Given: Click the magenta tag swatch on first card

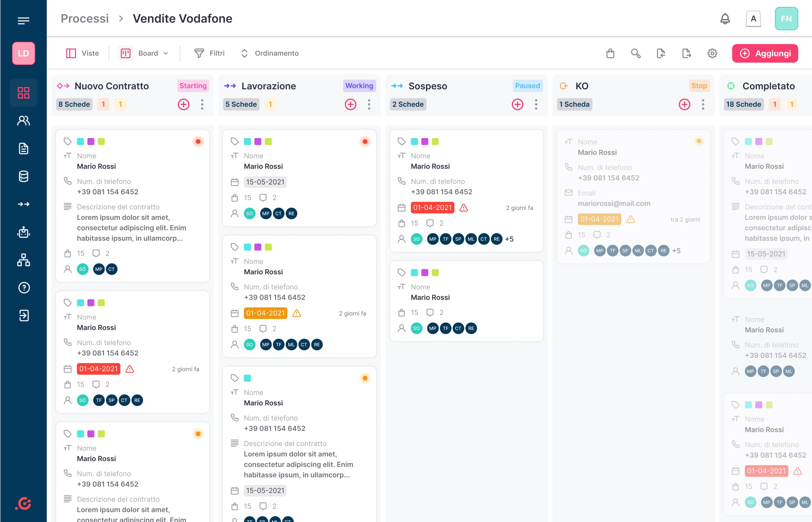Looking at the screenshot, I should coord(91,142).
